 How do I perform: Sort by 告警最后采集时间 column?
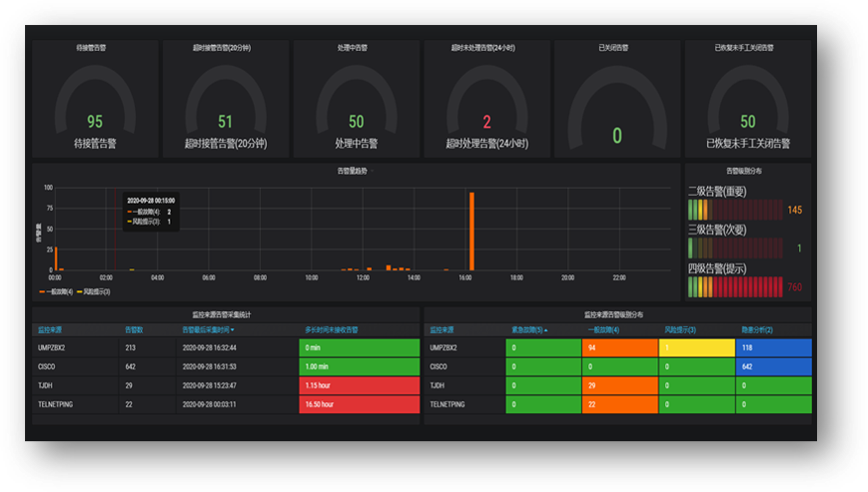(x=206, y=330)
